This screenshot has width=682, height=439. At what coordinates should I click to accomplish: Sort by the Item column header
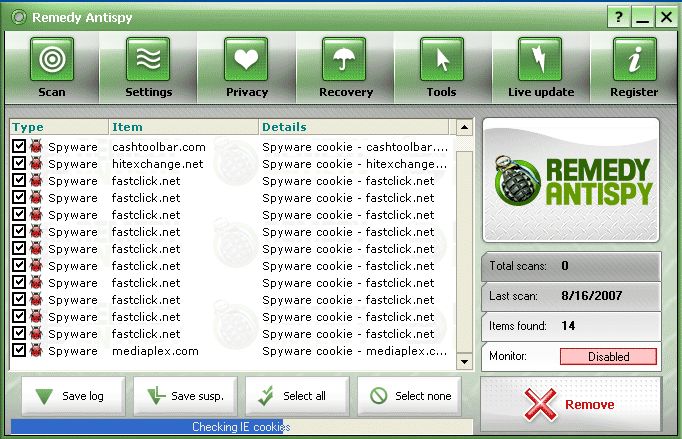point(184,127)
